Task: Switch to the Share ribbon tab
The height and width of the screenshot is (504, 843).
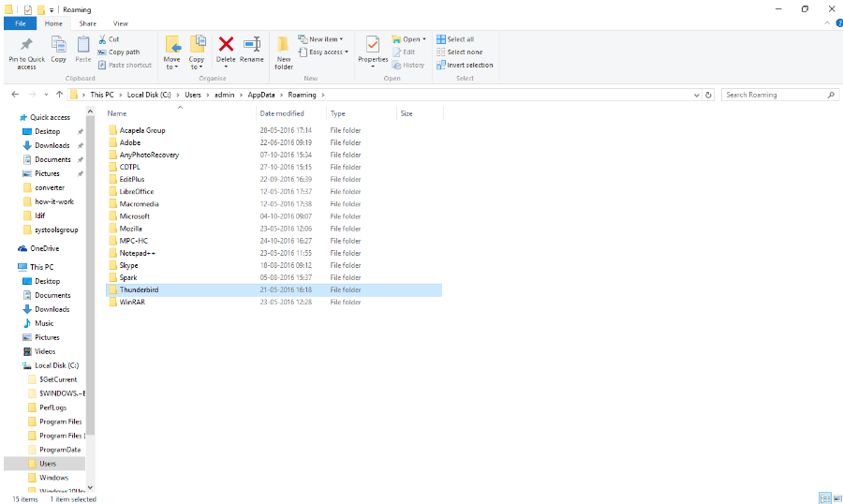Action: (x=88, y=23)
